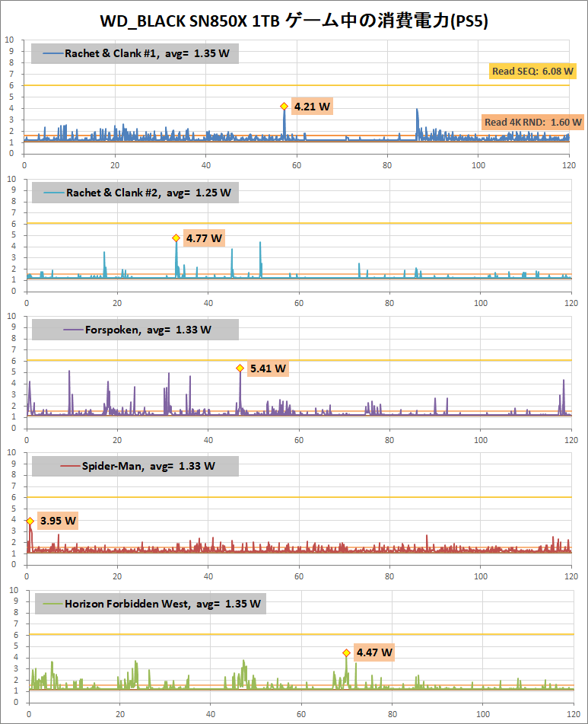Image resolution: width=588 pixels, height=724 pixels.
Task: Select the Forspoken avg legend label
Action: (148, 330)
